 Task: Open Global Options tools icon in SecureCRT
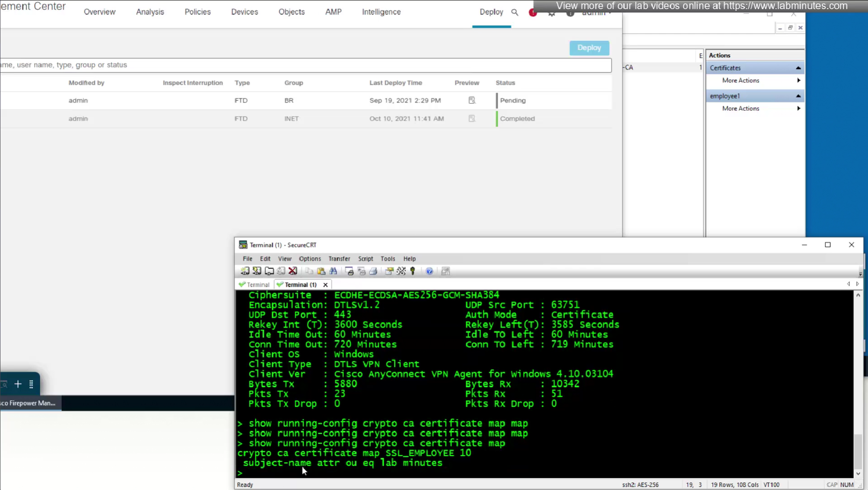click(401, 271)
